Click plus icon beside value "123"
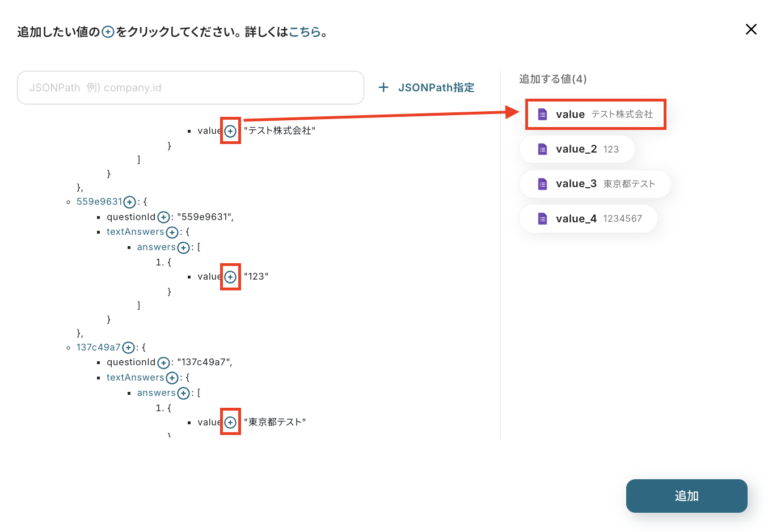Image resolution: width=768 pixels, height=532 pixels. [230, 277]
